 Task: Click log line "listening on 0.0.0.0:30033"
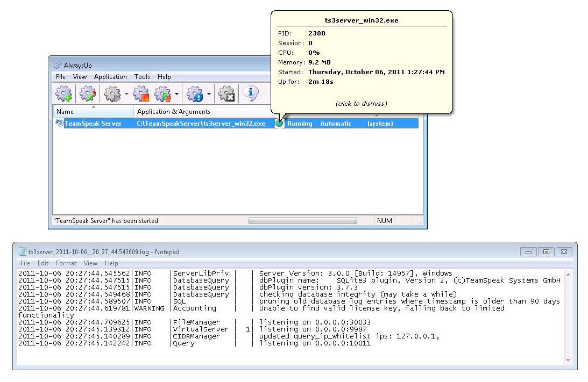tap(194, 322)
